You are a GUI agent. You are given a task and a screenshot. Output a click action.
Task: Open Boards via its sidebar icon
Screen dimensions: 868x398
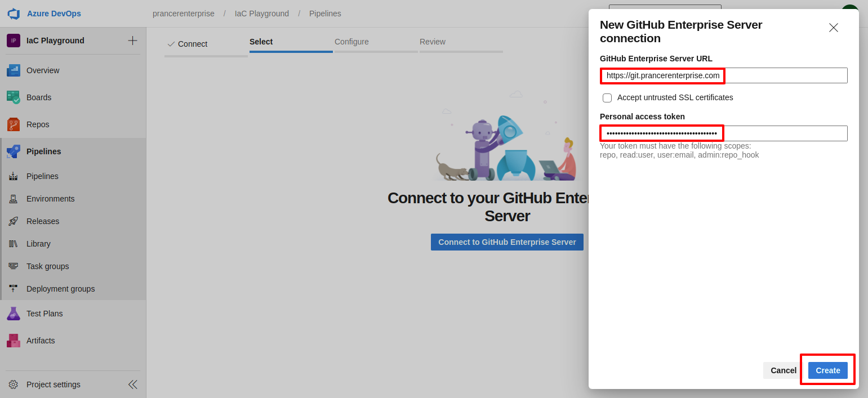click(14, 97)
